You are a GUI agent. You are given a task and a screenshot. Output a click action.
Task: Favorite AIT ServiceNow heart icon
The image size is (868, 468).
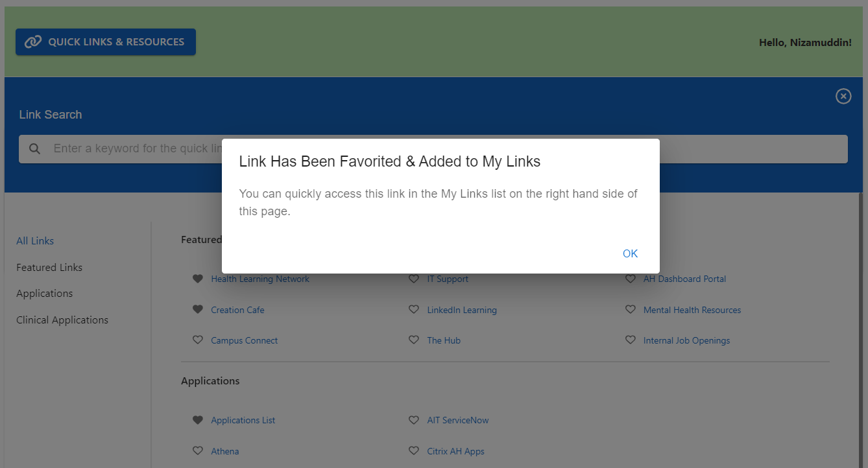(414, 420)
